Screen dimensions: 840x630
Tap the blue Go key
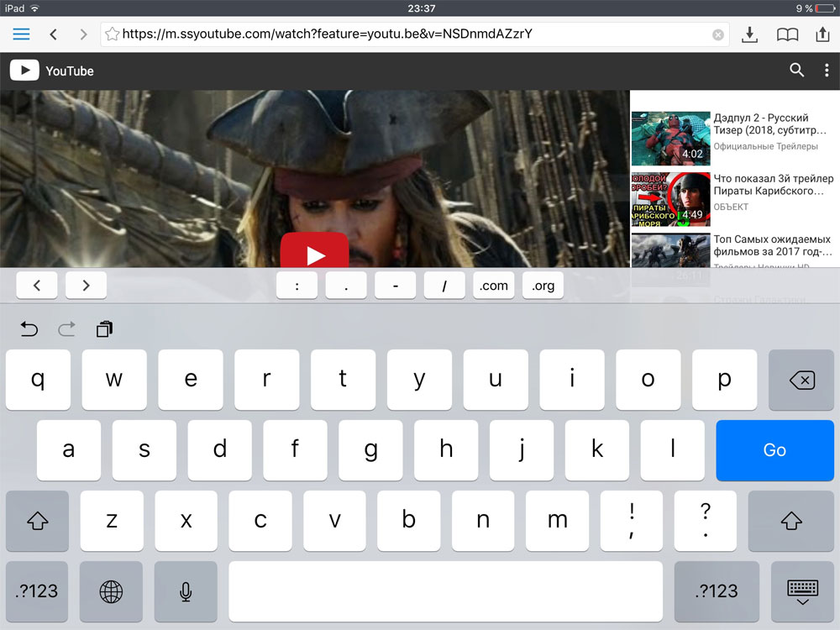point(774,450)
